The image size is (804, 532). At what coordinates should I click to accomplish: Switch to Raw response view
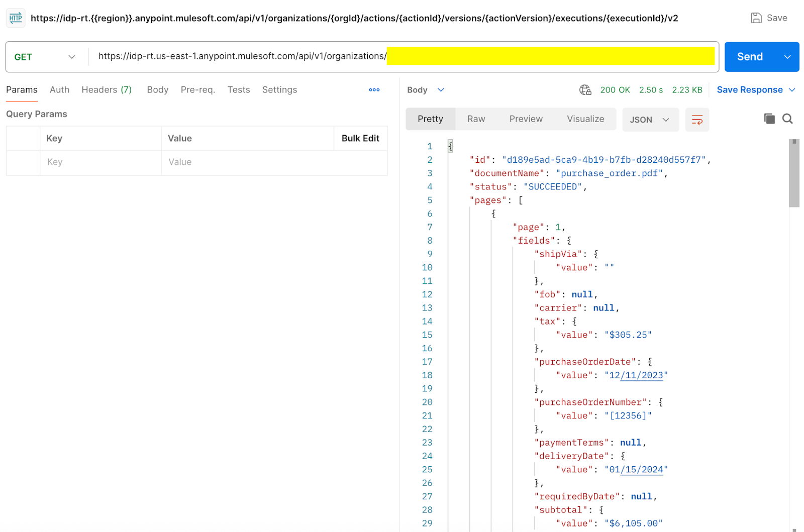tap(475, 119)
